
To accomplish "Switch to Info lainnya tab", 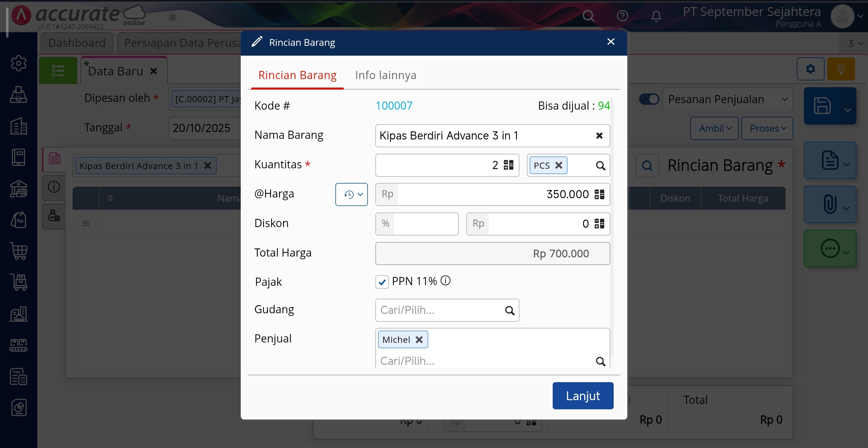I will [386, 75].
